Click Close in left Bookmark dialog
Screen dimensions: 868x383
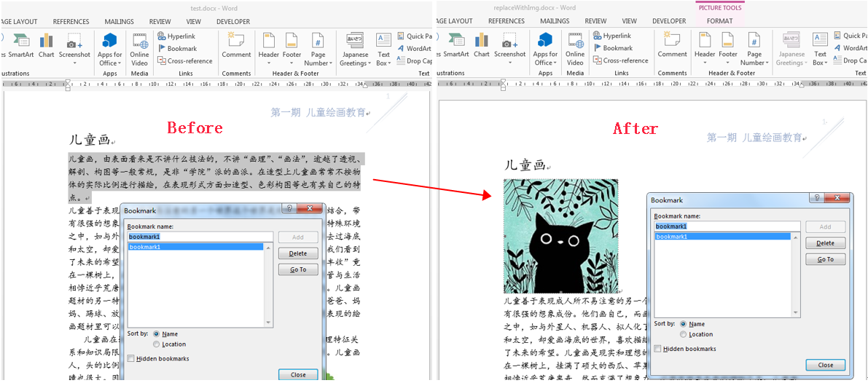point(298,375)
